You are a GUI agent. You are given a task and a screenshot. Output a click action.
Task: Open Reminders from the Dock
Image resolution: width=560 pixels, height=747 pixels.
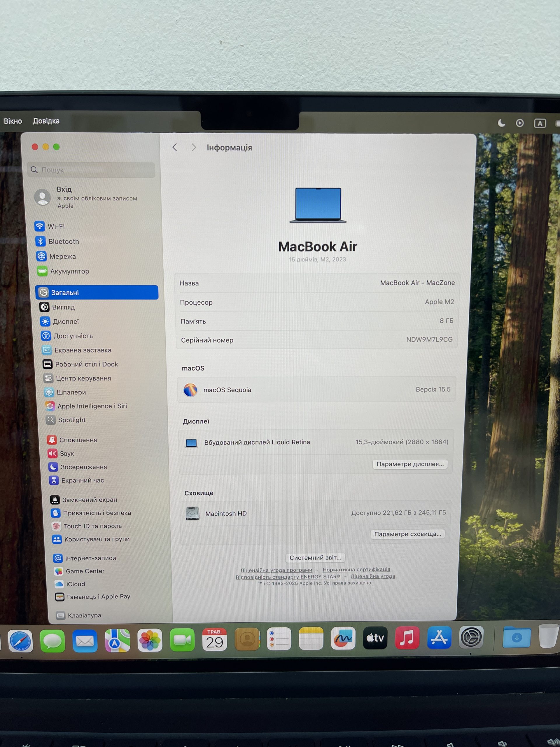point(279,638)
